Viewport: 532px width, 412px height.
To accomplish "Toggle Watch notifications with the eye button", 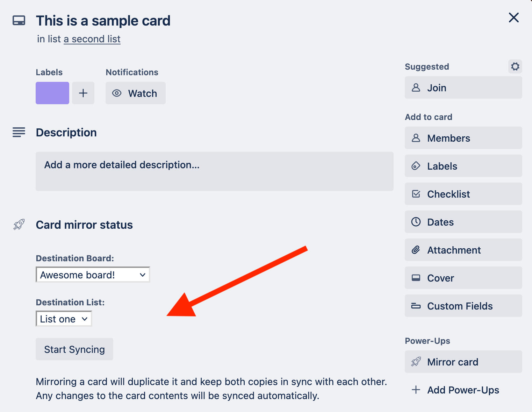I will click(136, 93).
